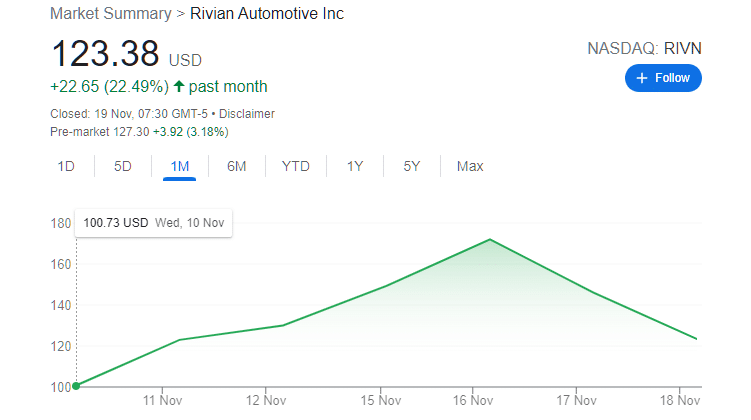Click the +3.92 (3.18%) pre-market change
The height and width of the screenshot is (420, 751).
pyautogui.click(x=191, y=132)
